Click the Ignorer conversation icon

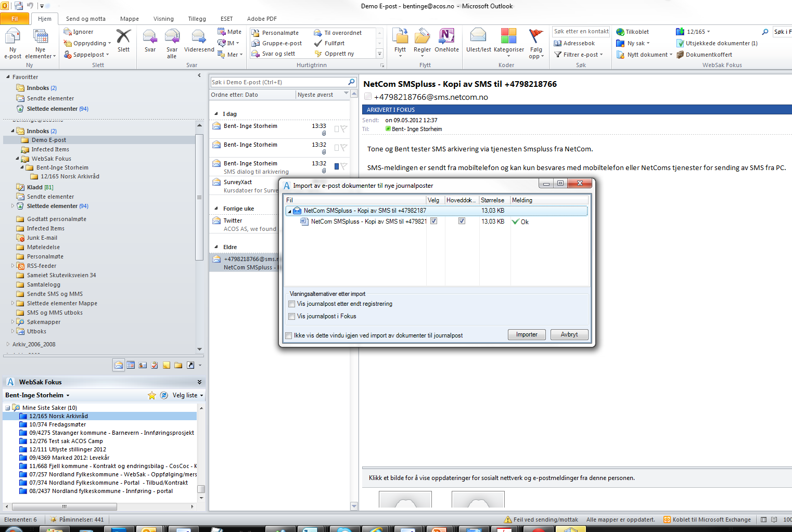coord(79,32)
